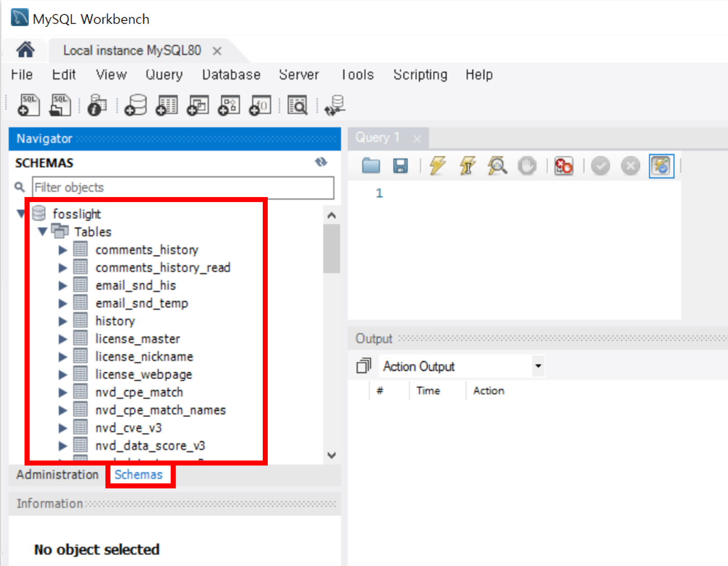The image size is (728, 566).
Task: Open the Edit menu
Action: point(64,74)
